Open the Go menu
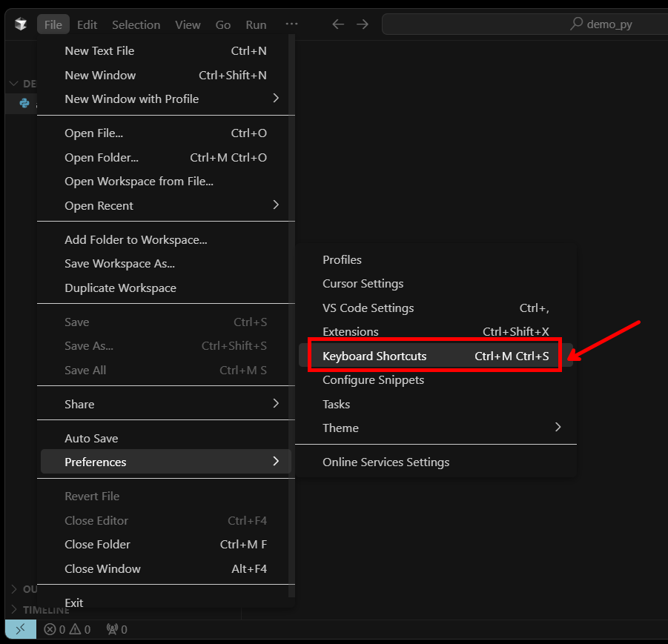 223,24
